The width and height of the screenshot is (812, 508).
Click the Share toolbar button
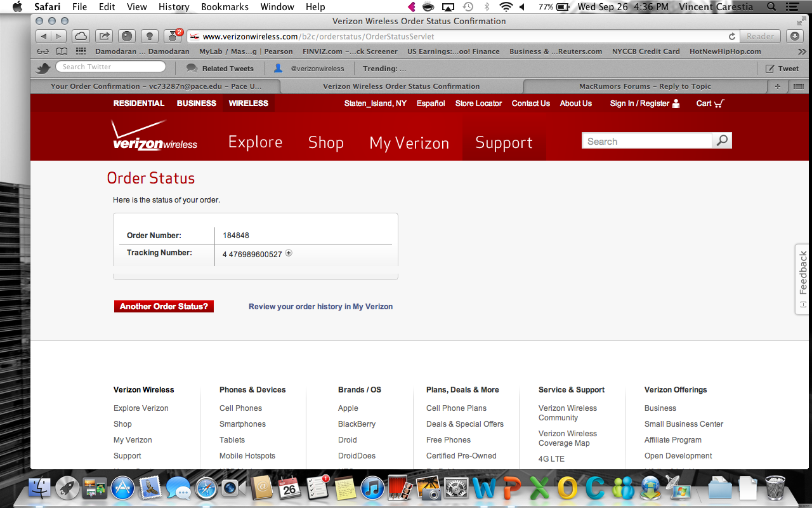[x=104, y=36]
